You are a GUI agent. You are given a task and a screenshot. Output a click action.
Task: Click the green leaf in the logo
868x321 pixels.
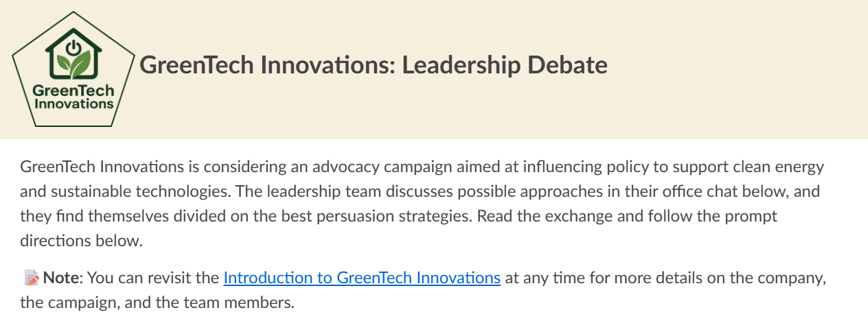point(73,64)
